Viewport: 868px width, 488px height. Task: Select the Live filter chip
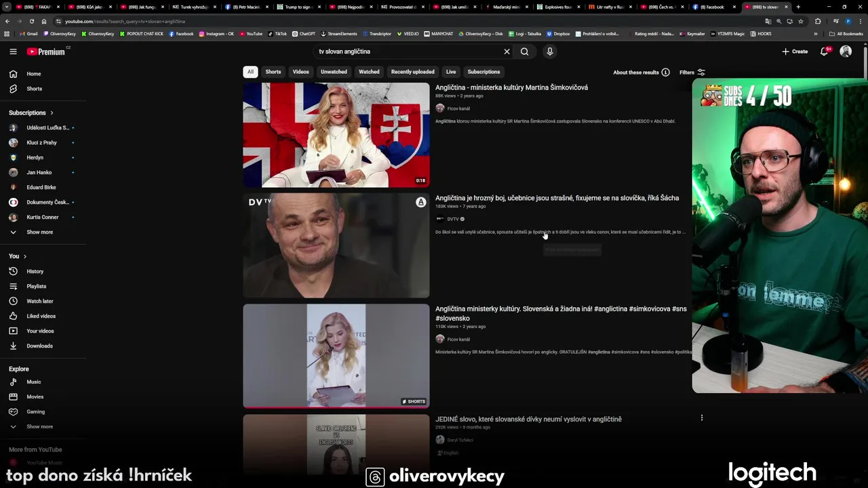click(x=451, y=72)
